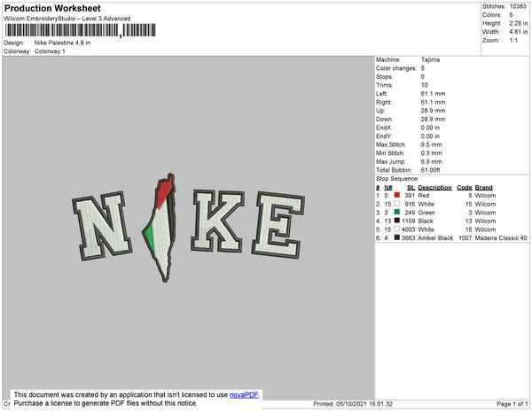
Task: Click the Trims value 10
Action: pyautogui.click(x=425, y=85)
